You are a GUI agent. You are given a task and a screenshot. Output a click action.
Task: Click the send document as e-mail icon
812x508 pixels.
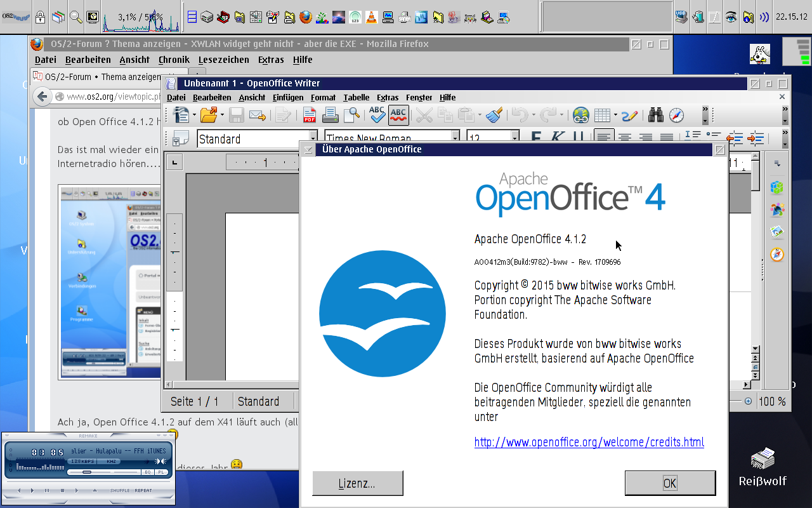pyautogui.click(x=257, y=115)
